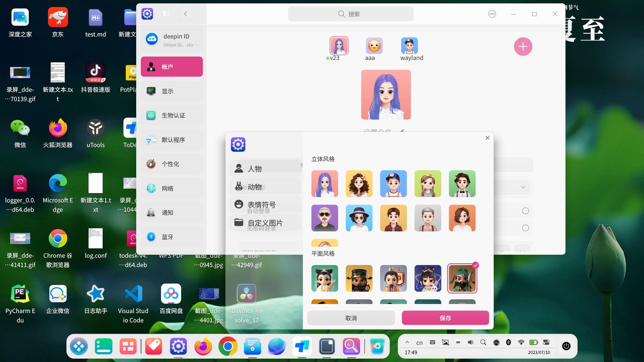Open Google Chrome from the dock
Image resolution: width=644 pixels, height=362 pixels.
click(228, 346)
